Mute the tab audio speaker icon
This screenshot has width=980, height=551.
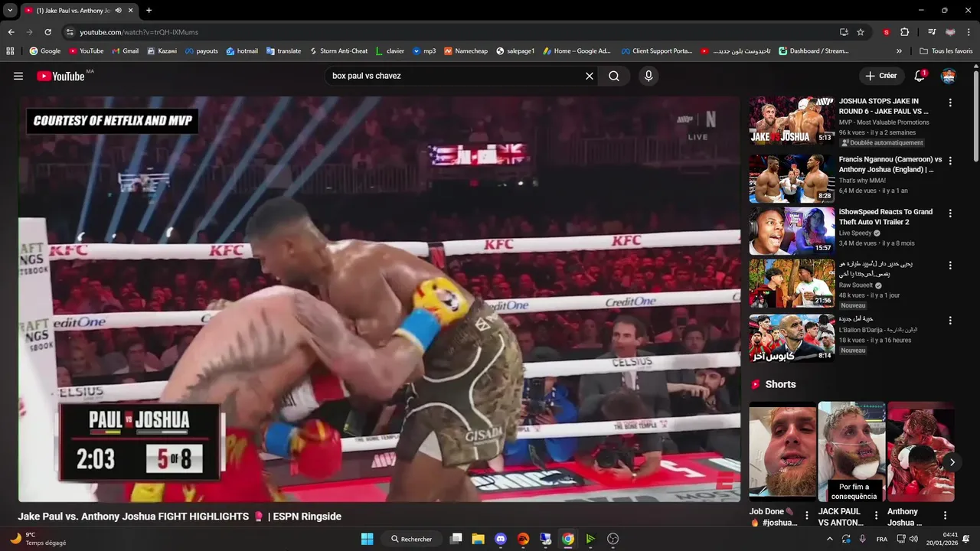pos(118,11)
